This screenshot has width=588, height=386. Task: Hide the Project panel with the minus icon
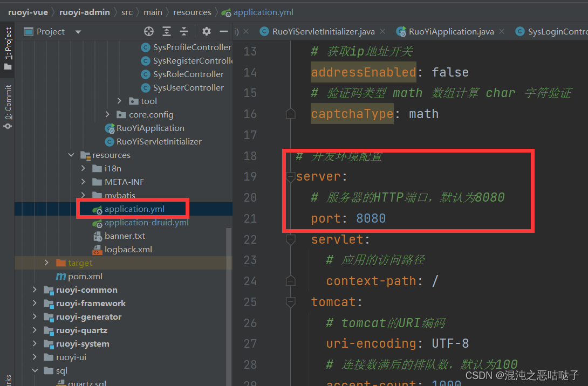pyautogui.click(x=223, y=31)
